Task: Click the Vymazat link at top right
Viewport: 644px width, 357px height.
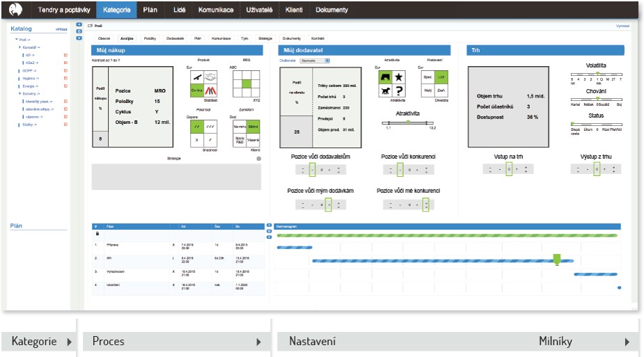Action: [x=622, y=26]
